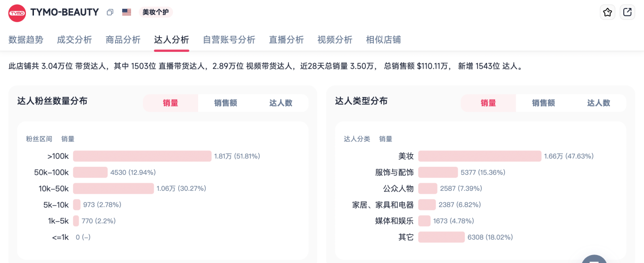Open the 成交分析 tab
This screenshot has width=644, height=263.
point(74,40)
